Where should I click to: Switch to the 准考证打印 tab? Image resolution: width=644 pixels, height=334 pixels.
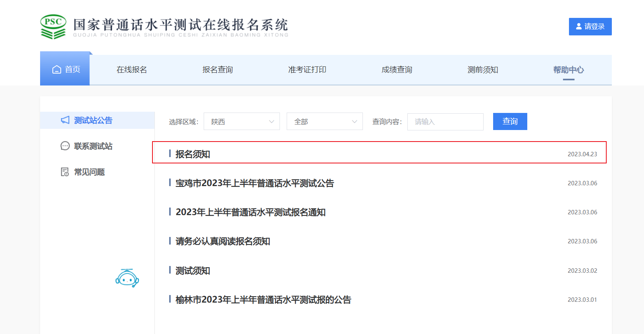[x=307, y=70]
